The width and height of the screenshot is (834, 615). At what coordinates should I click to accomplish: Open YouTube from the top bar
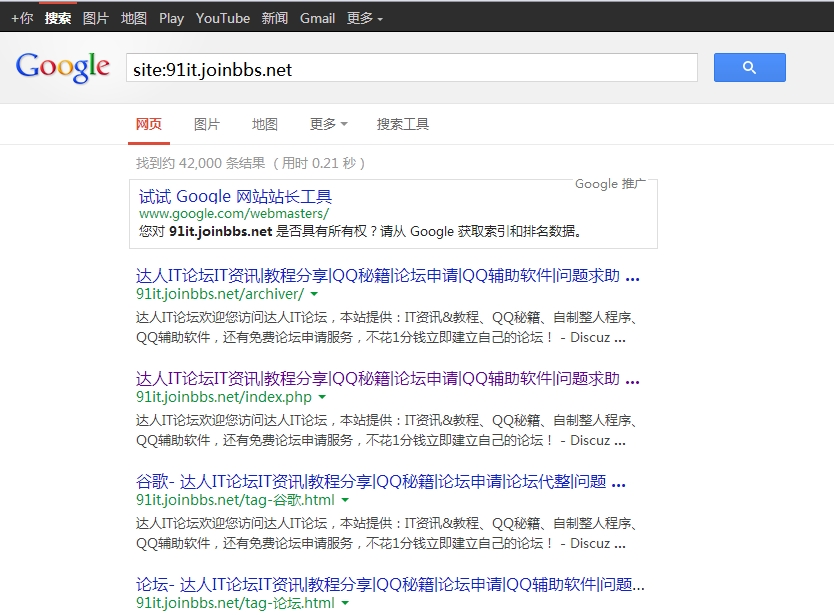click(x=223, y=19)
